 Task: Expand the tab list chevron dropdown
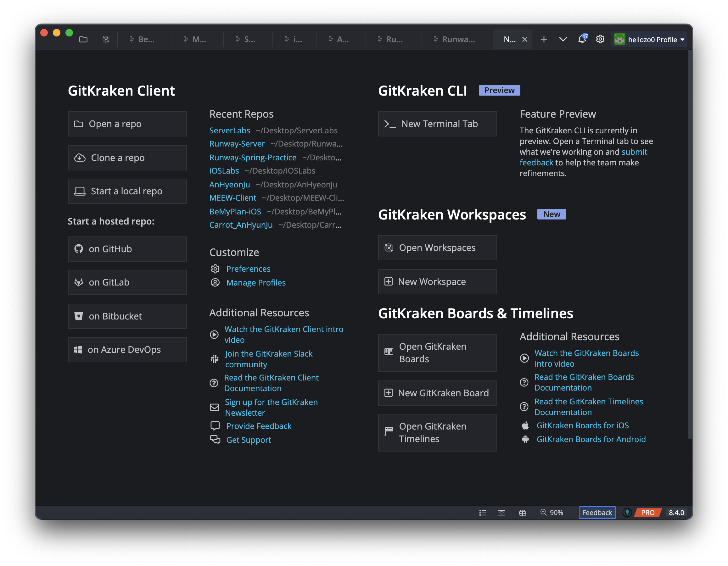(x=563, y=39)
